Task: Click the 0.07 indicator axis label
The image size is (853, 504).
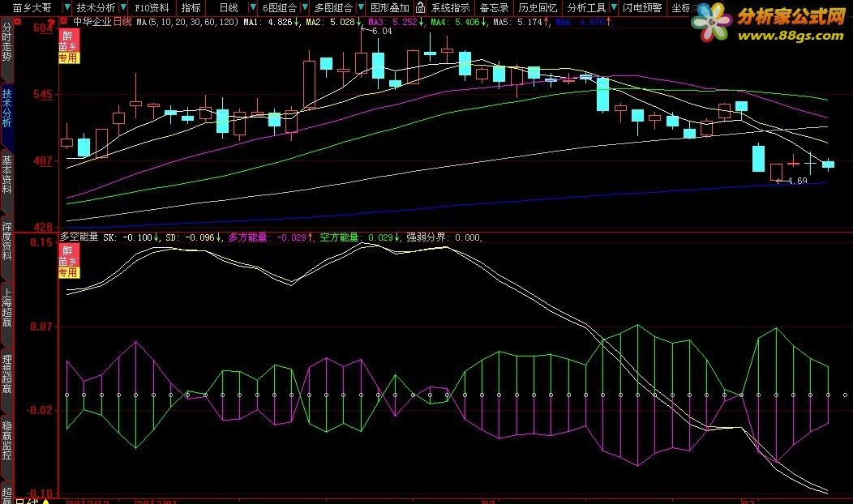Action: pyautogui.click(x=41, y=327)
